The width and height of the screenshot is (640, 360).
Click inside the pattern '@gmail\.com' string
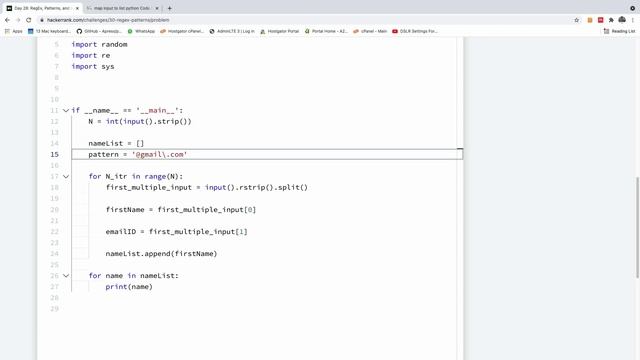pos(159,154)
